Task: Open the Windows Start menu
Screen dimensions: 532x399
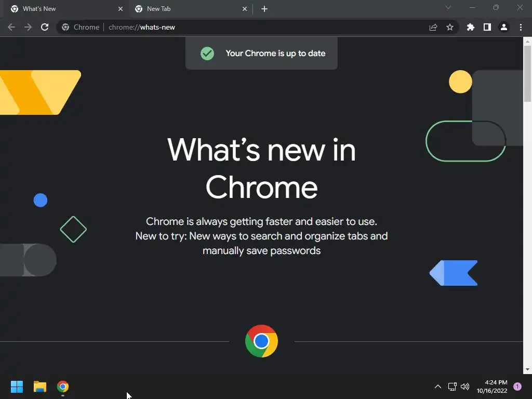Action: pyautogui.click(x=17, y=387)
